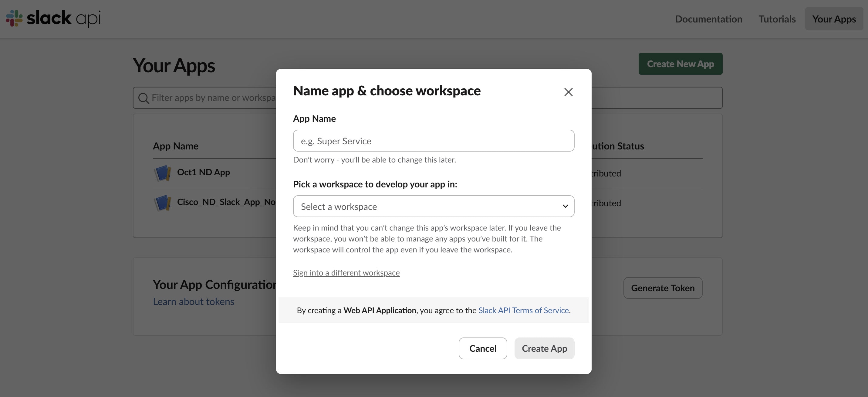
Task: Open the Learn about tokens link
Action: 194,302
